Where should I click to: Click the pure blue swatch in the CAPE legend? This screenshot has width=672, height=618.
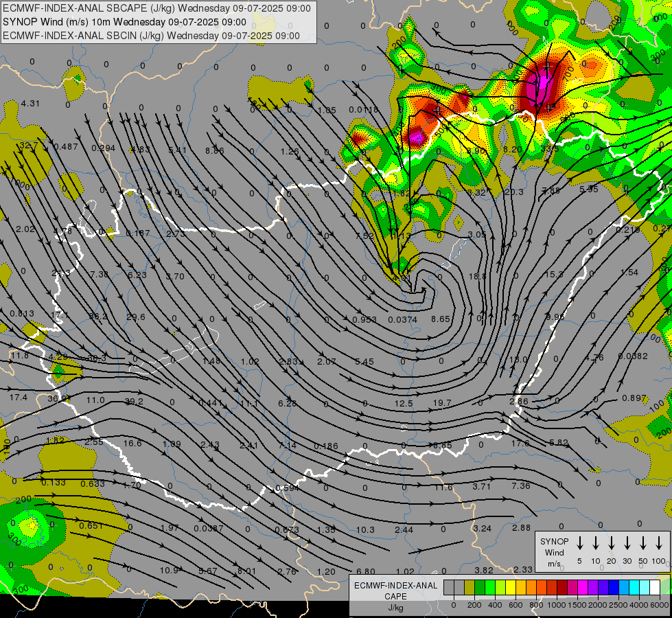point(613,587)
